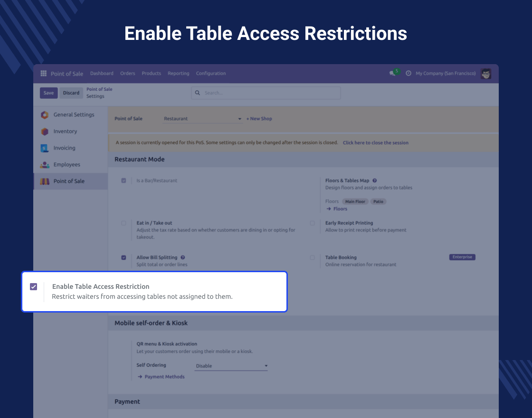The width and height of the screenshot is (532, 418).
Task: Open the Orders menu
Action: click(x=128, y=73)
